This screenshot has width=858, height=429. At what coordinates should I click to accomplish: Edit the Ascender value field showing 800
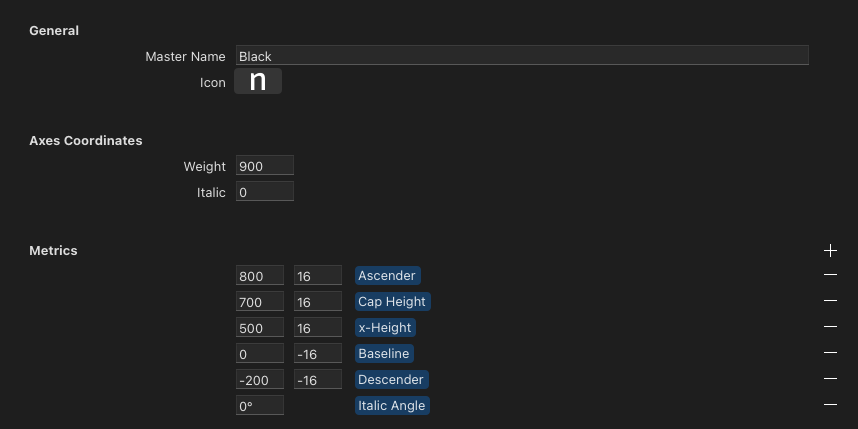tap(259, 276)
